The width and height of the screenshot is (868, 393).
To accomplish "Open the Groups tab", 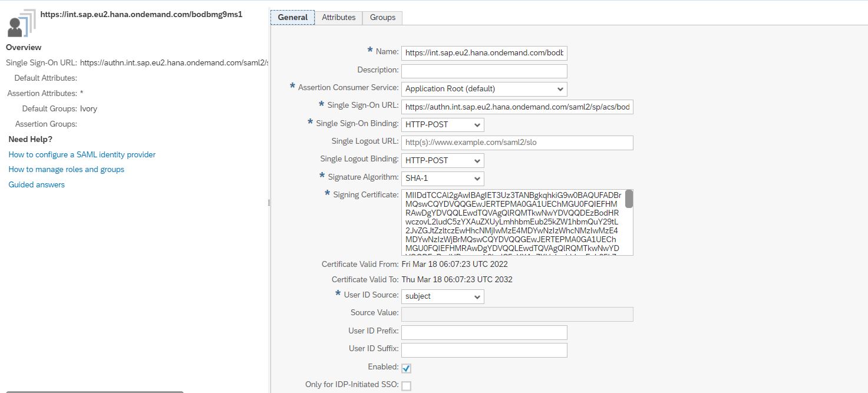I will click(x=382, y=17).
